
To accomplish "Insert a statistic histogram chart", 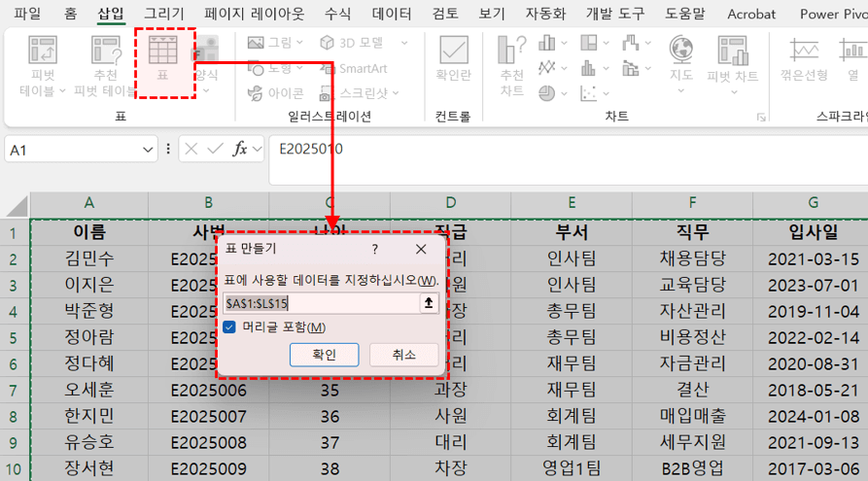I will (x=589, y=68).
